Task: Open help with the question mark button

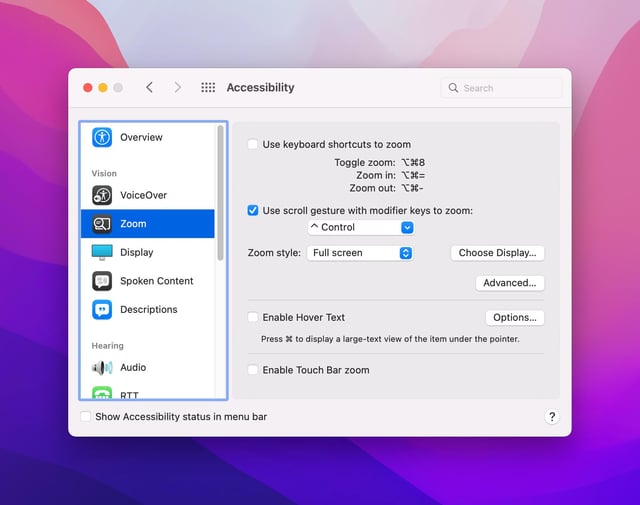Action: coord(552,417)
